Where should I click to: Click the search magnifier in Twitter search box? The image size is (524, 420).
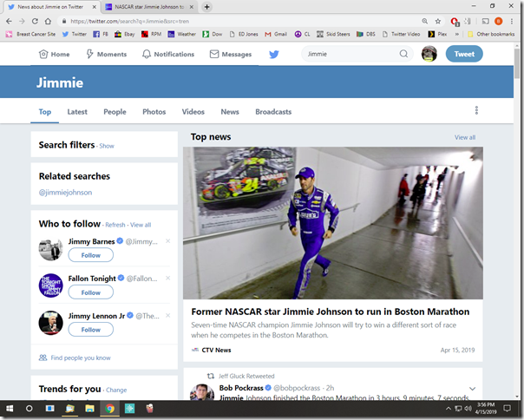click(x=403, y=54)
